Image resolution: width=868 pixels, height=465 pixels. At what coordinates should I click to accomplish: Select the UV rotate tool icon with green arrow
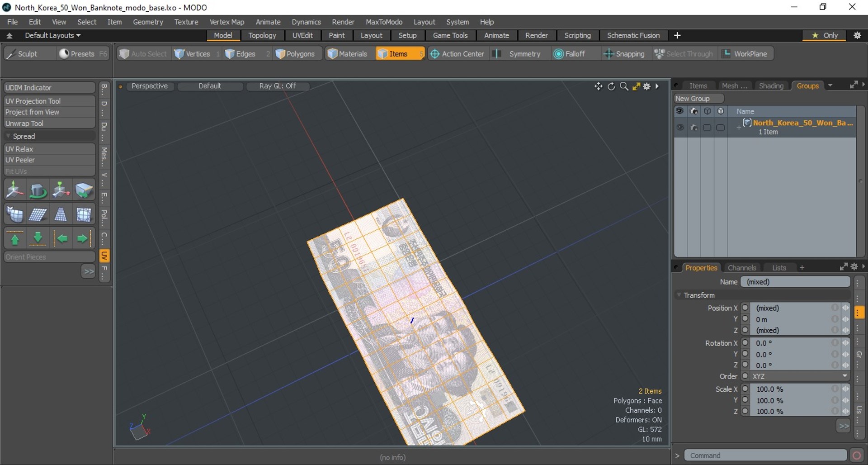point(38,190)
